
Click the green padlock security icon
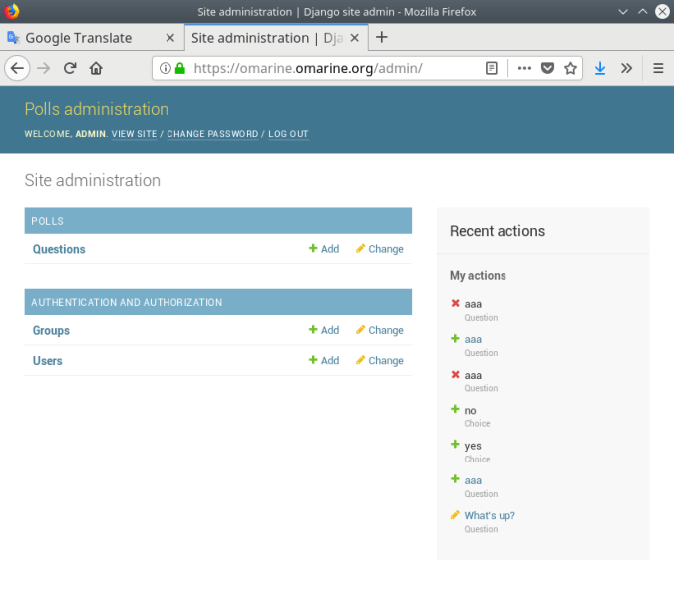pos(180,68)
